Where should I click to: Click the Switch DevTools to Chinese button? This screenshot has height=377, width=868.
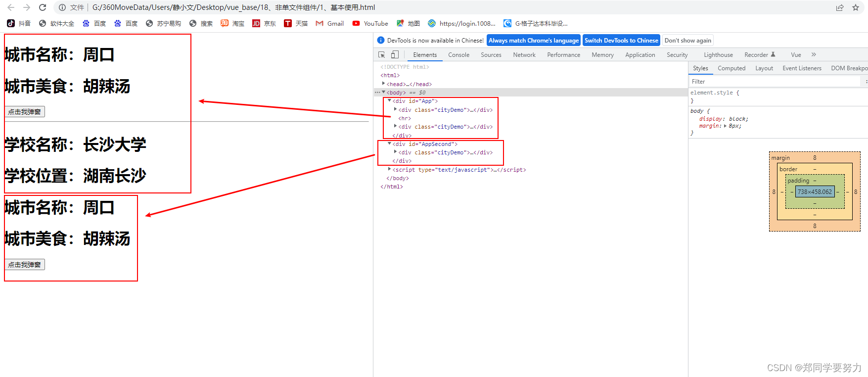tap(621, 41)
